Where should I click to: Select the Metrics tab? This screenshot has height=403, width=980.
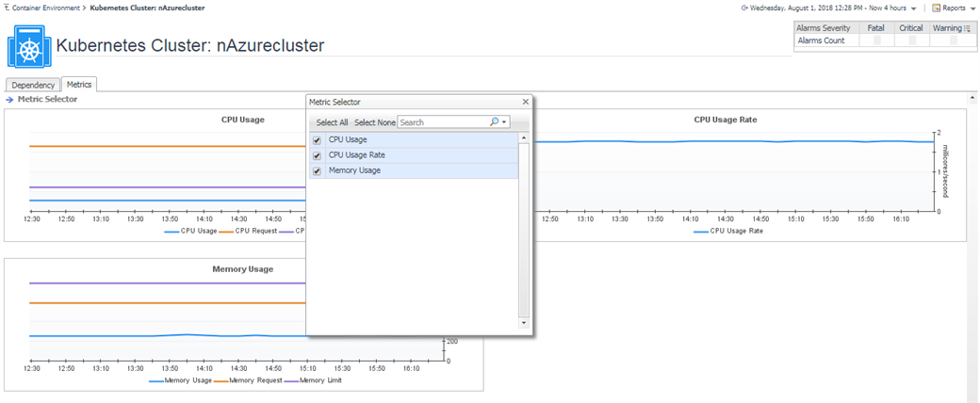[x=79, y=85]
